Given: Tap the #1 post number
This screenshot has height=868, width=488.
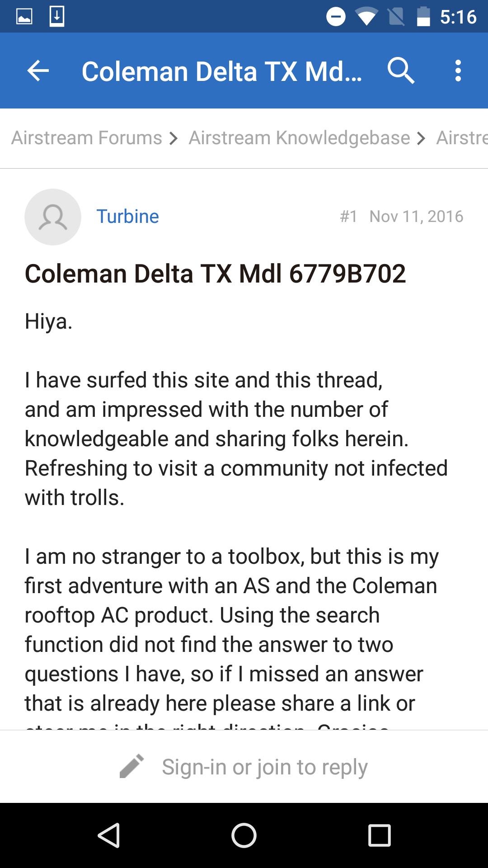Looking at the screenshot, I should (x=348, y=217).
